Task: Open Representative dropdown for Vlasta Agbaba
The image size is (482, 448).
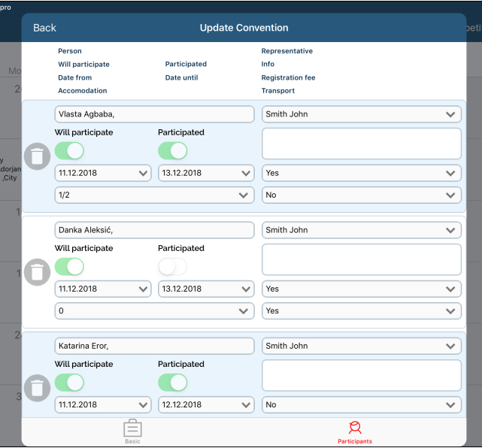Action: coord(361,114)
